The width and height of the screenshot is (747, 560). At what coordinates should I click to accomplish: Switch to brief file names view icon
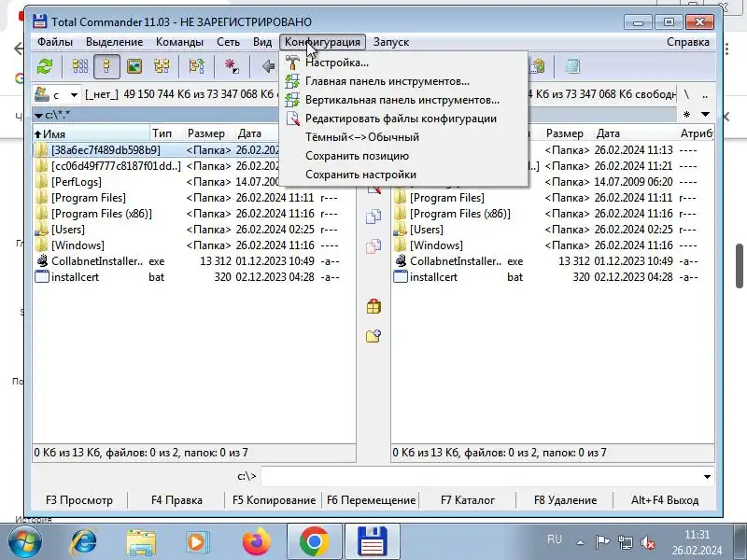click(x=80, y=66)
